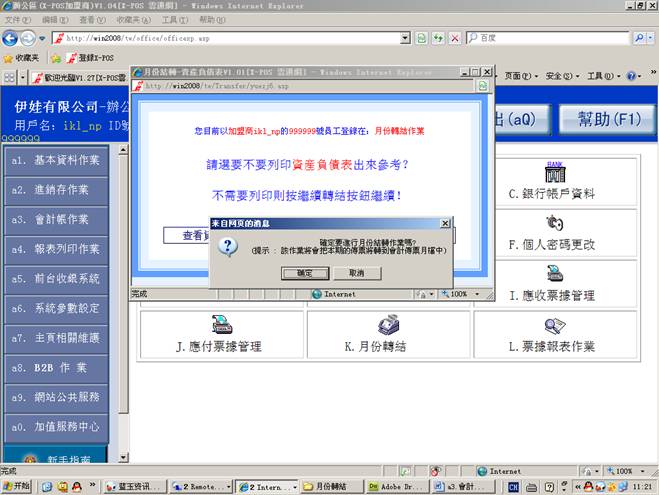Screen dimensions: 659x495
Task: Open the K. 月份轉結 icon
Action: tap(389, 325)
